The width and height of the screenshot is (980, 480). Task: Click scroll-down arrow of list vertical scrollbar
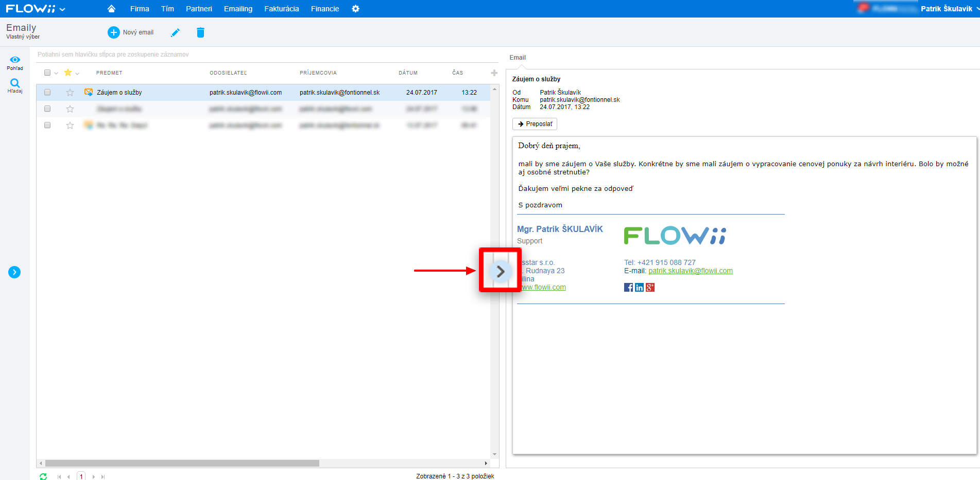[494, 454]
